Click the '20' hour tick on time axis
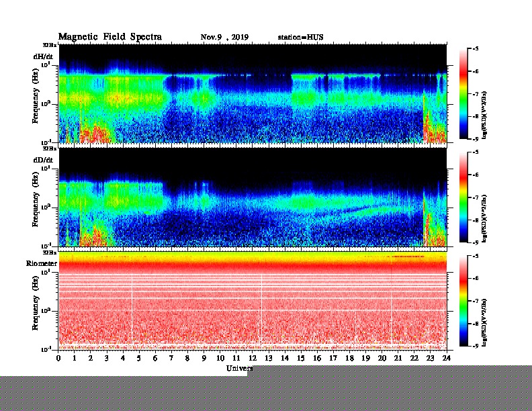The width and height of the screenshot is (532, 411). (x=382, y=358)
